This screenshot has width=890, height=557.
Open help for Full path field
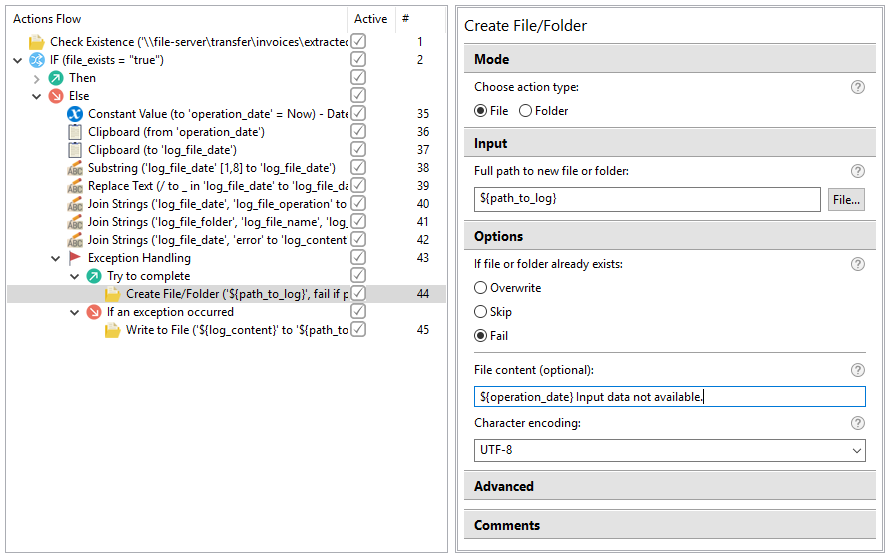[858, 171]
